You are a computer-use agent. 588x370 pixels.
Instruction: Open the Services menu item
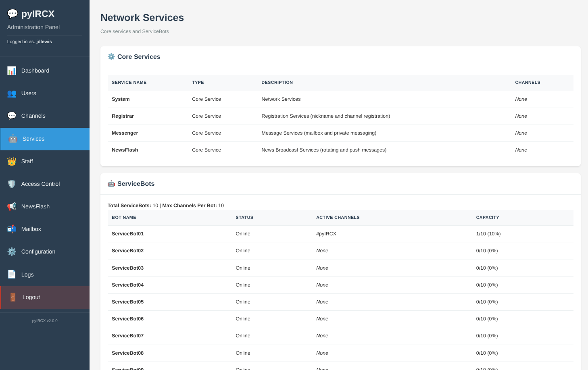(33, 139)
